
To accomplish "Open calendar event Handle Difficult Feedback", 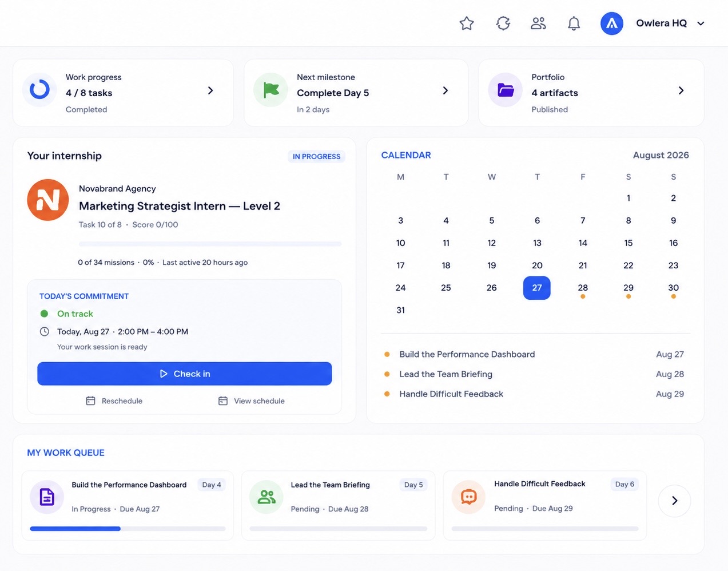I will pyautogui.click(x=451, y=394).
